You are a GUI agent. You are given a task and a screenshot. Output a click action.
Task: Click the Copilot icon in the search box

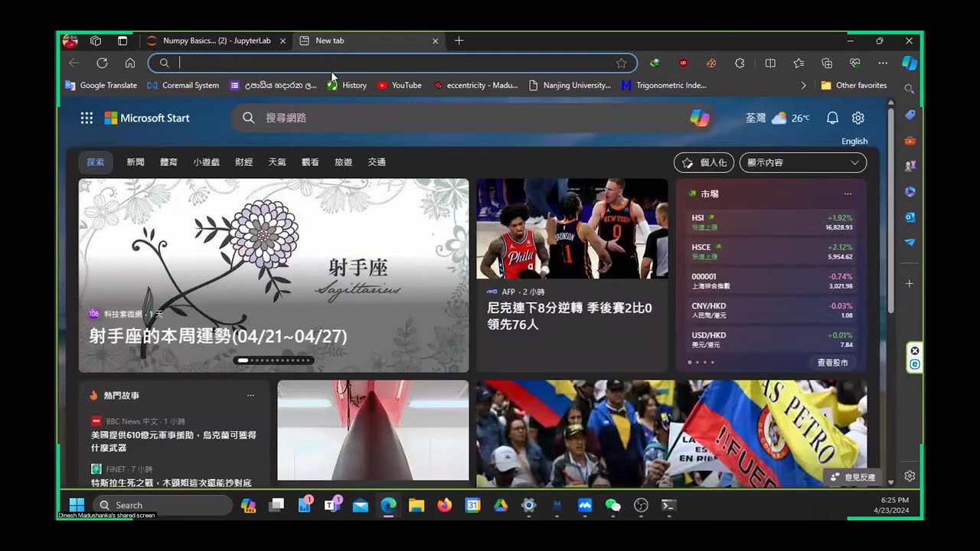(700, 118)
